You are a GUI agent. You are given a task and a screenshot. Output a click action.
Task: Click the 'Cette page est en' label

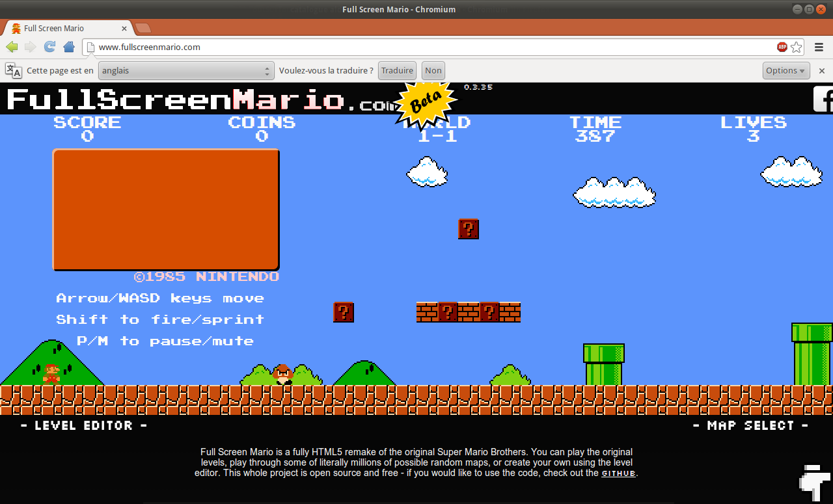(60, 71)
